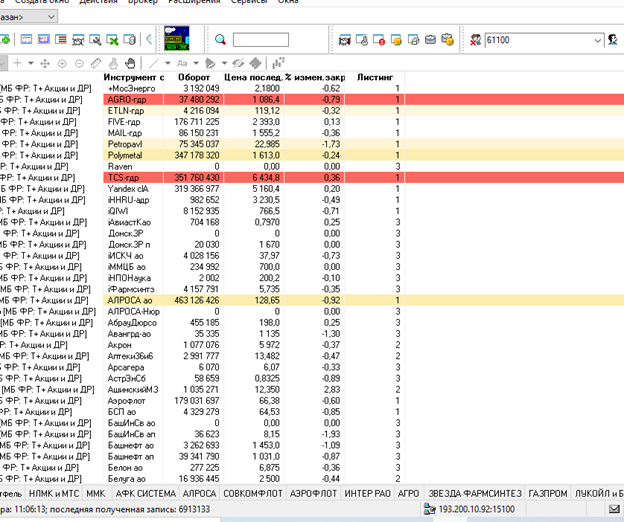Select the crosshair cursor tool

tap(18, 63)
